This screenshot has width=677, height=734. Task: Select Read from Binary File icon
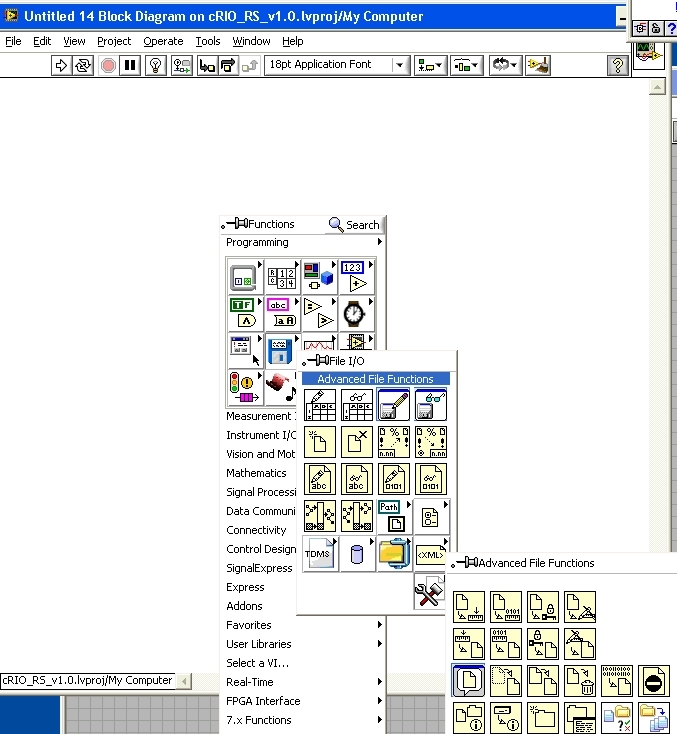click(431, 479)
